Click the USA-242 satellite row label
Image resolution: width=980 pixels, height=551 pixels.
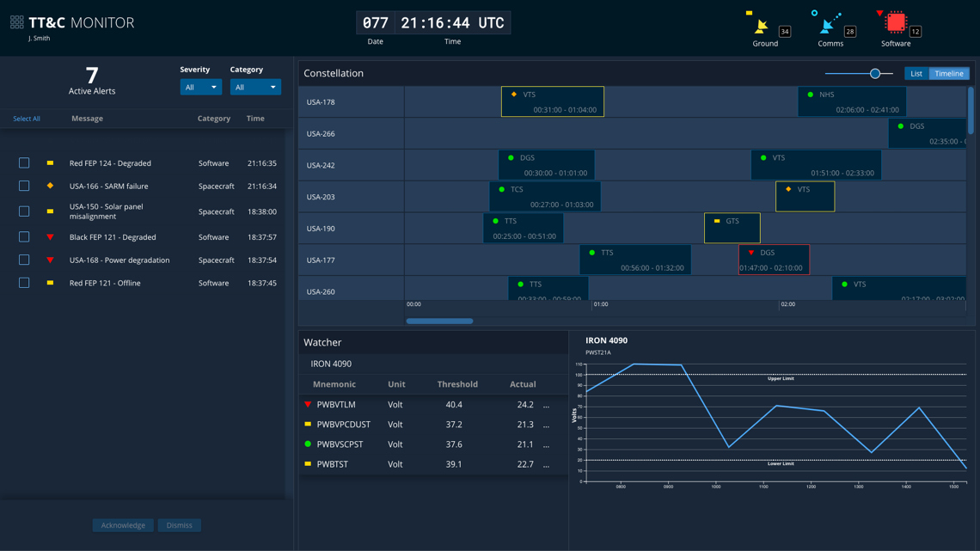coord(321,166)
